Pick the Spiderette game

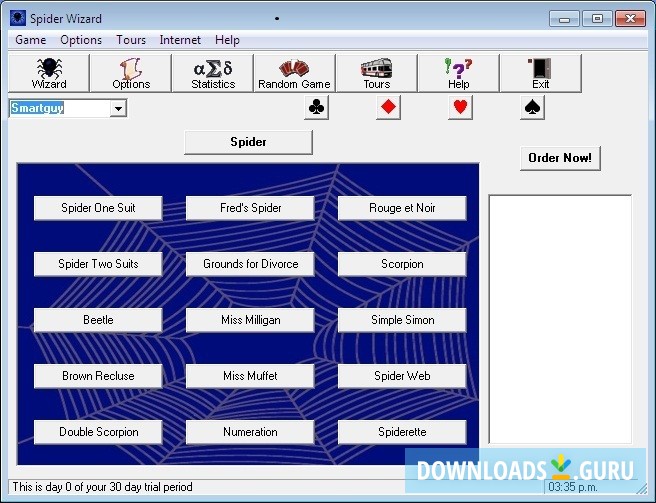402,432
